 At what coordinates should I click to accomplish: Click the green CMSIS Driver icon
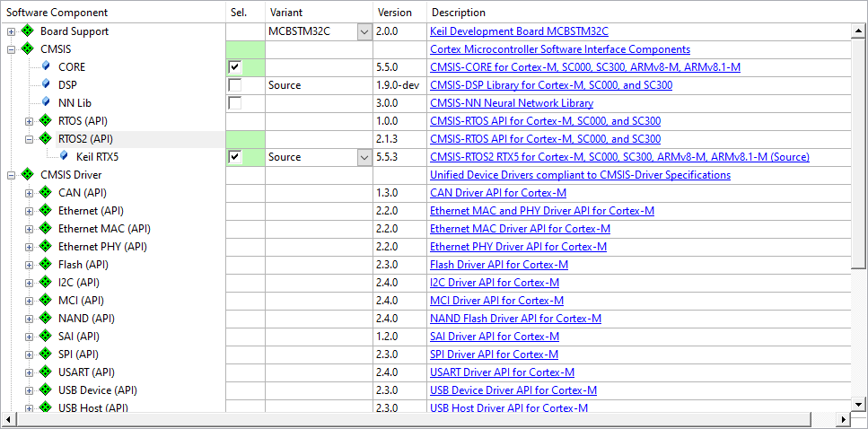tap(28, 175)
